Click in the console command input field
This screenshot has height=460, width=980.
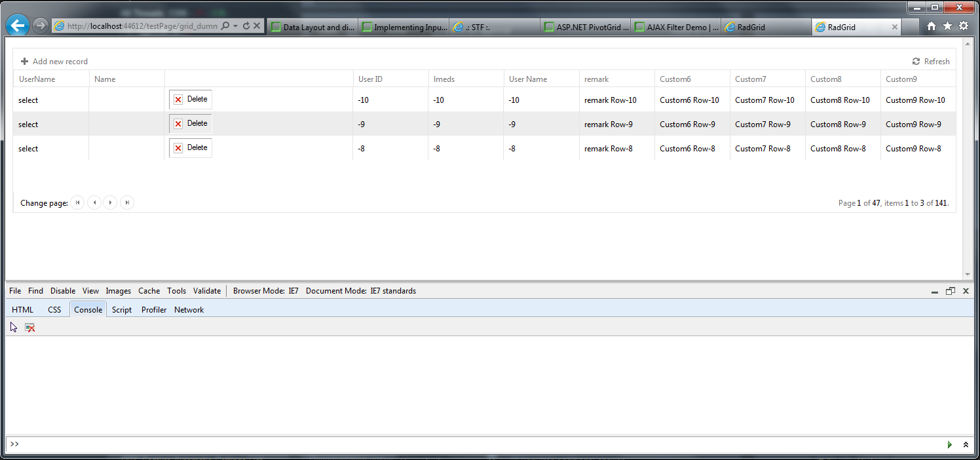pos(481,444)
